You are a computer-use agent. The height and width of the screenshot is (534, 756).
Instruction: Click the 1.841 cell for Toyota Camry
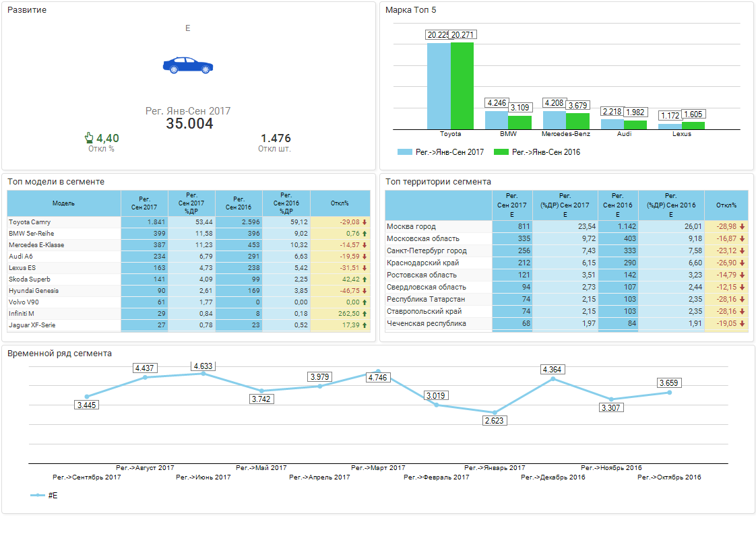(x=144, y=222)
